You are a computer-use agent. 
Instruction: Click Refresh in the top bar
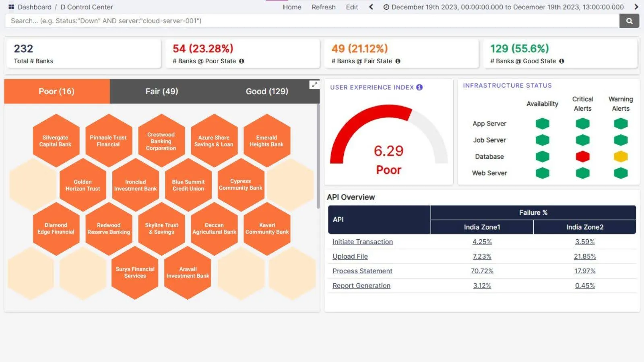click(x=324, y=7)
